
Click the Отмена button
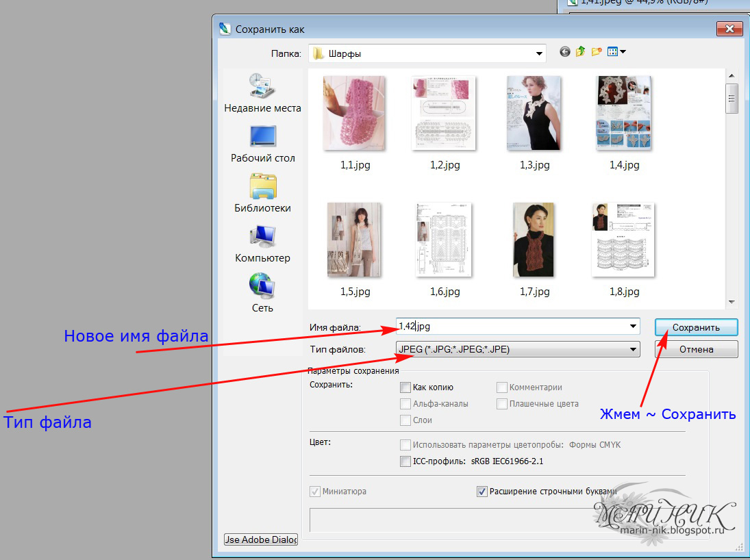click(696, 349)
